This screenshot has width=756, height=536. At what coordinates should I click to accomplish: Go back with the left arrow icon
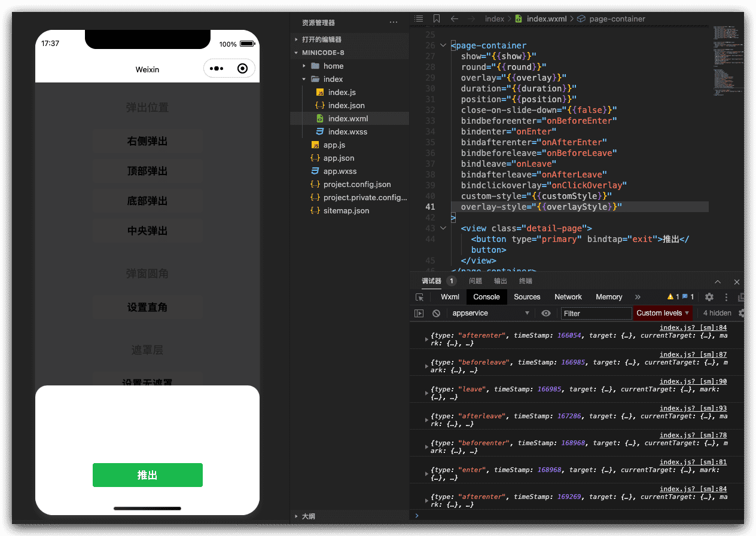[x=455, y=19]
